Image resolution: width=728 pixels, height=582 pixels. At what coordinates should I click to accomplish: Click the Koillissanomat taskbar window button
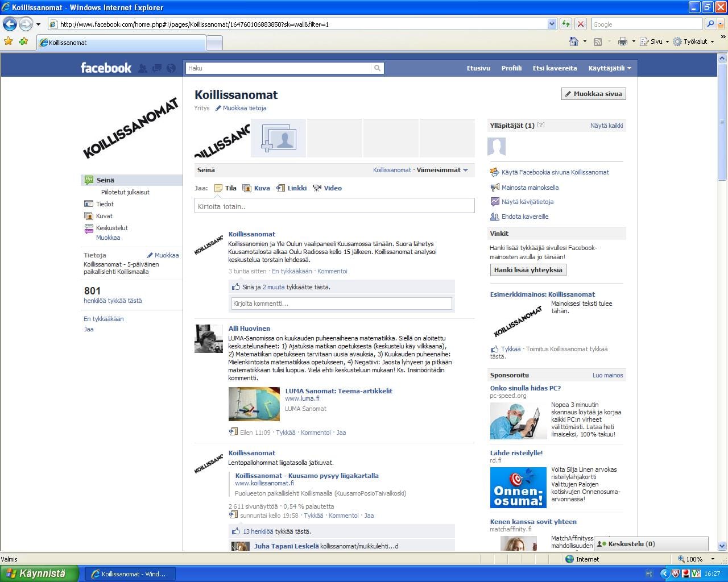point(130,574)
